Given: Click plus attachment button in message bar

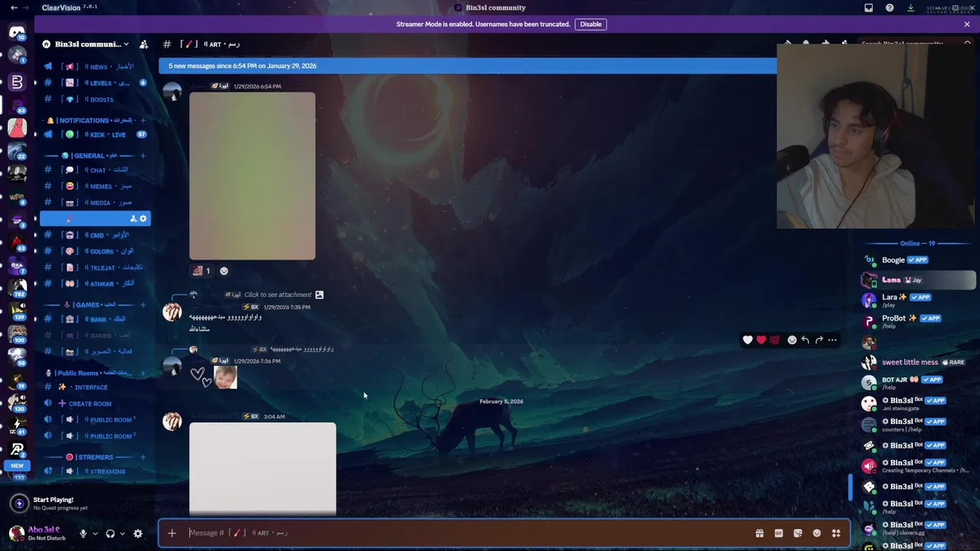Looking at the screenshot, I should pos(171,533).
